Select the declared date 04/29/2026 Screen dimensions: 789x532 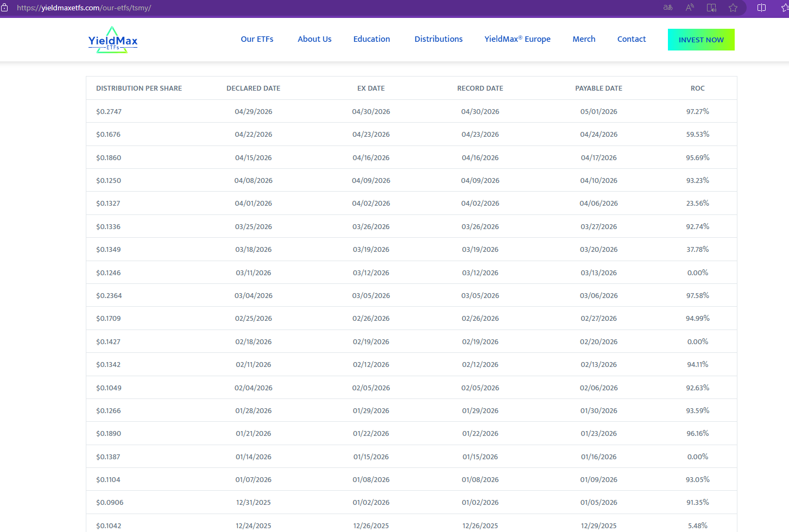[254, 112]
